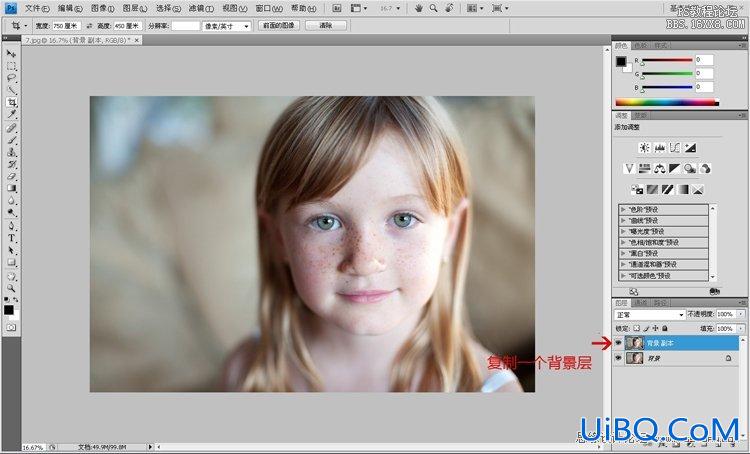Click the 清除 button
The width and height of the screenshot is (750, 454).
pos(326,26)
